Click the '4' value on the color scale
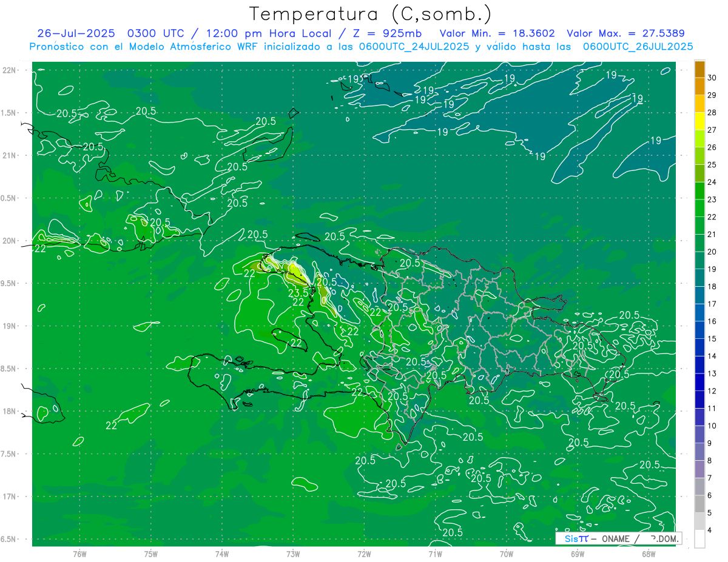The width and height of the screenshot is (728, 562). point(710,530)
